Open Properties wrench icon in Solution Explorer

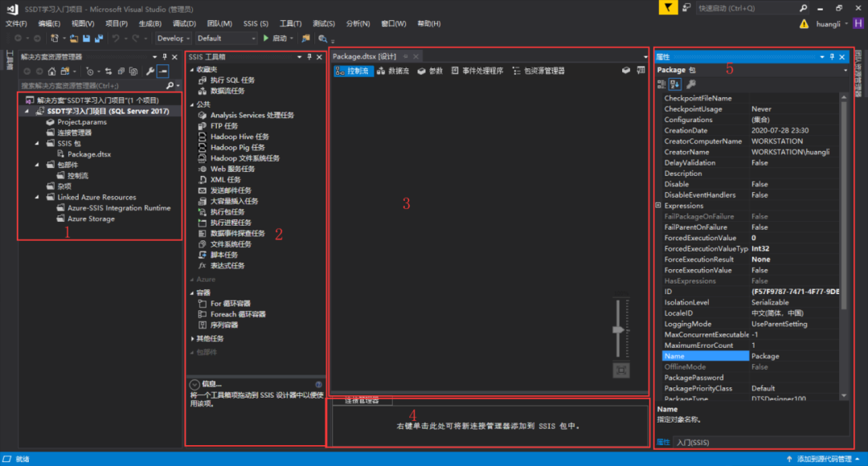coord(150,72)
